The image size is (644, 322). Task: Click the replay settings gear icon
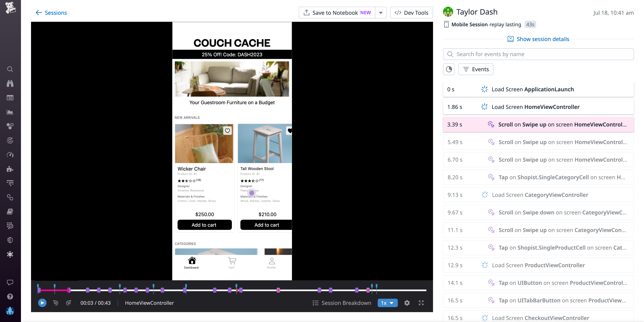pos(407,303)
